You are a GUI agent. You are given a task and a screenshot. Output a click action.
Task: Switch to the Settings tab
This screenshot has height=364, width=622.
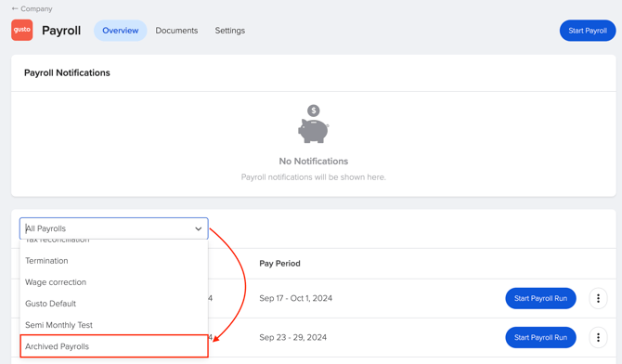point(229,31)
